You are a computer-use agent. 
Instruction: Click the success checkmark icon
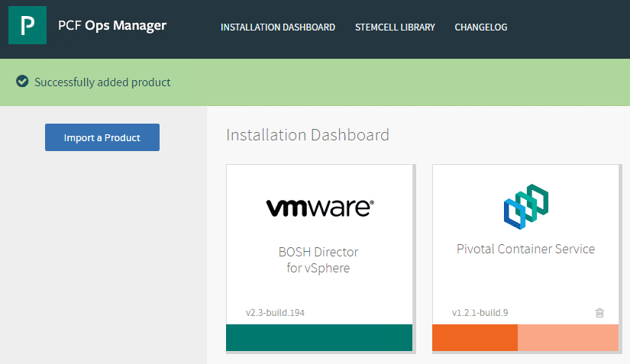[x=22, y=82]
